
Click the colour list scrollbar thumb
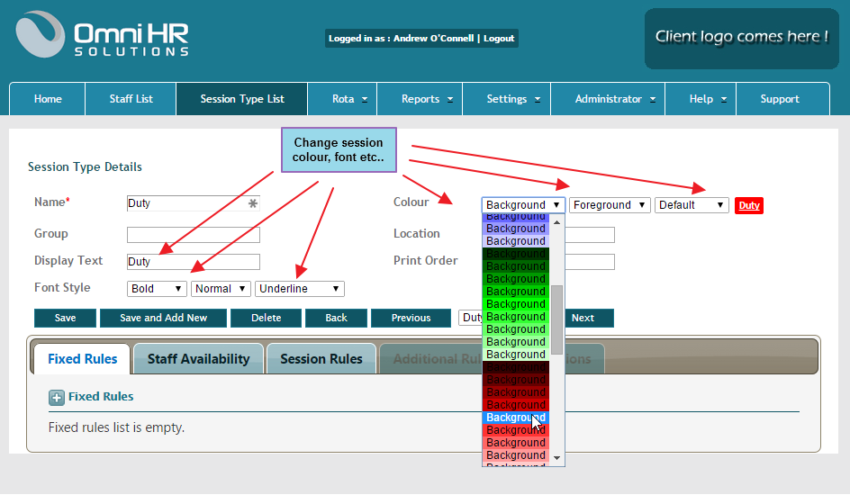(x=556, y=319)
